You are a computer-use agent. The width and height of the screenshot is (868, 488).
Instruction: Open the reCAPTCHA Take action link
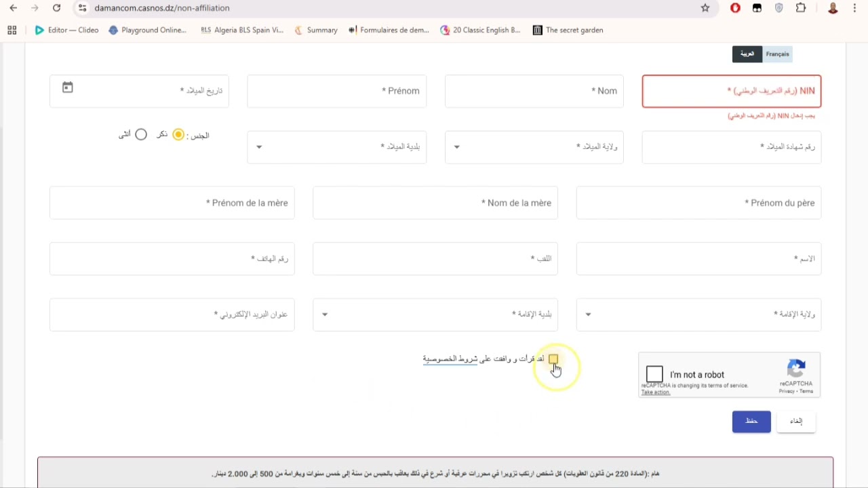pyautogui.click(x=656, y=392)
